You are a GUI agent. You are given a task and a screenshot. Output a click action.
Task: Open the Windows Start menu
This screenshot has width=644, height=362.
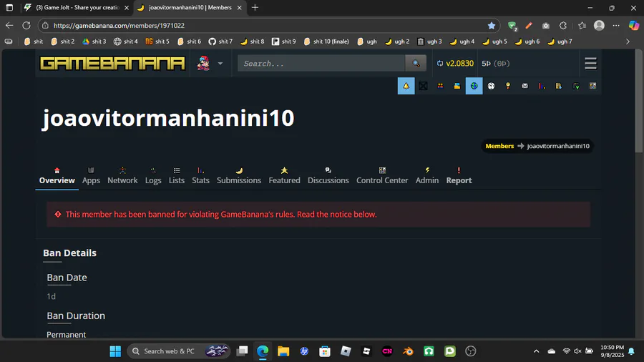[115, 351]
